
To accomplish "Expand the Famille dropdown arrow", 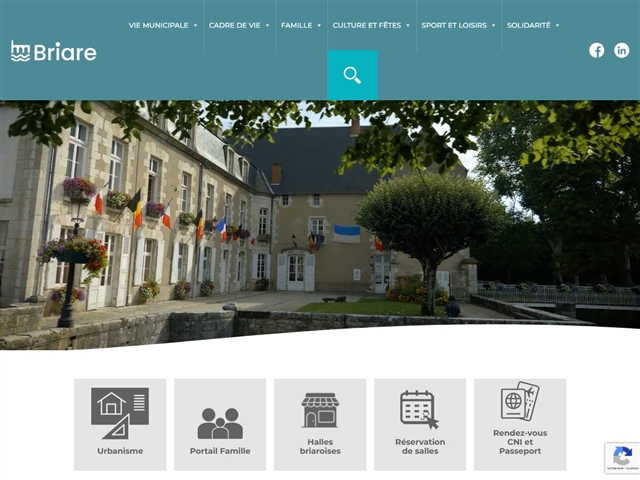I will point(319,25).
